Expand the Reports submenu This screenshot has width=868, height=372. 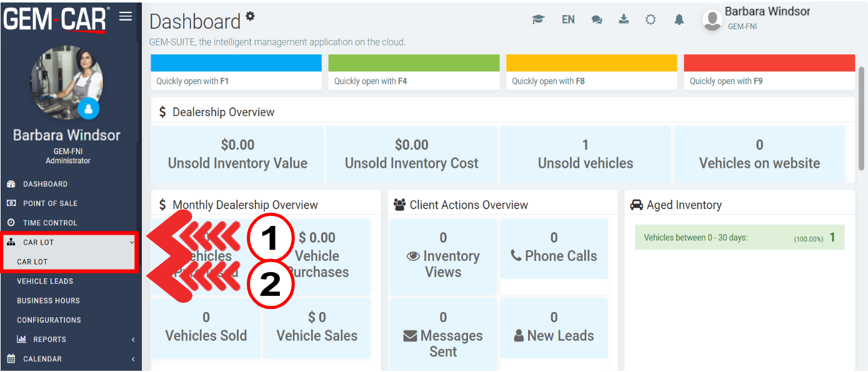pyautogui.click(x=133, y=340)
